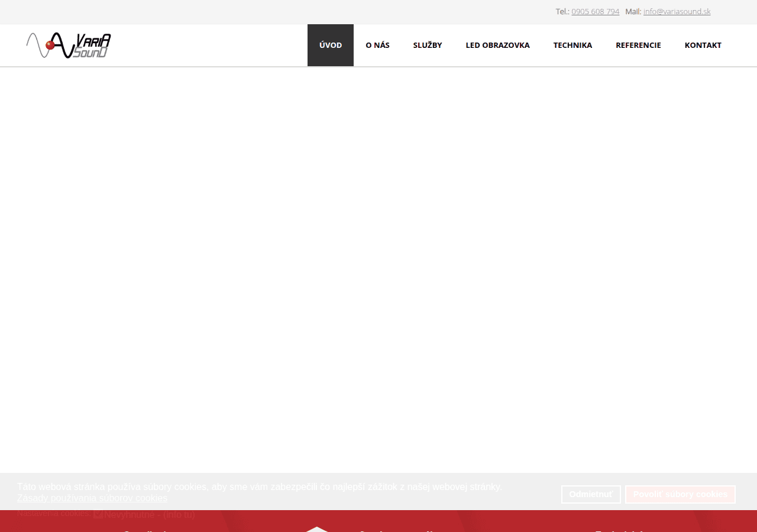The width and height of the screenshot is (757, 532).
Task: Click the phone number 0905 608 794
Action: coord(596,11)
